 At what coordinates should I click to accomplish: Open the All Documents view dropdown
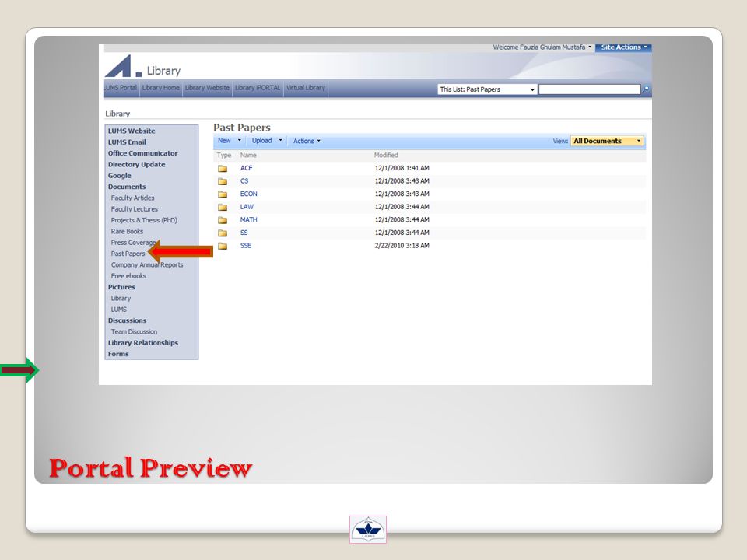[607, 141]
